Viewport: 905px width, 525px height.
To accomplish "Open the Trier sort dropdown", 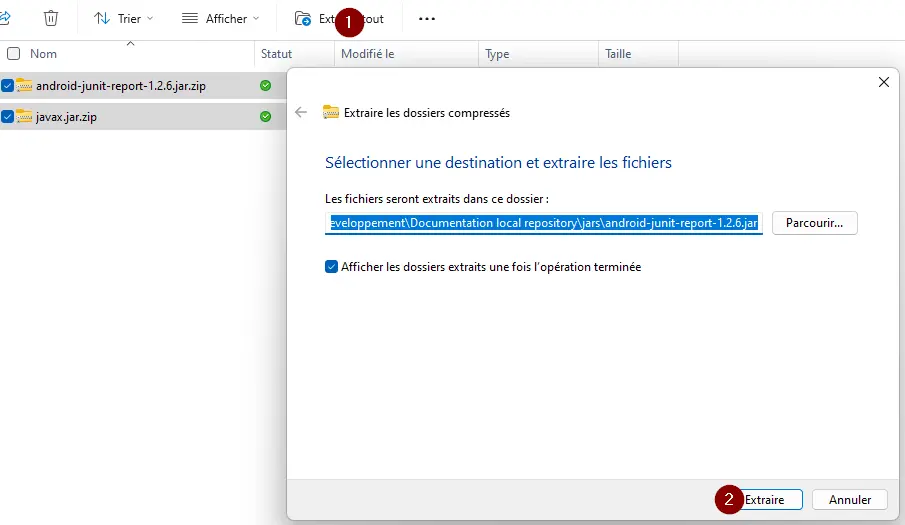I will [124, 18].
